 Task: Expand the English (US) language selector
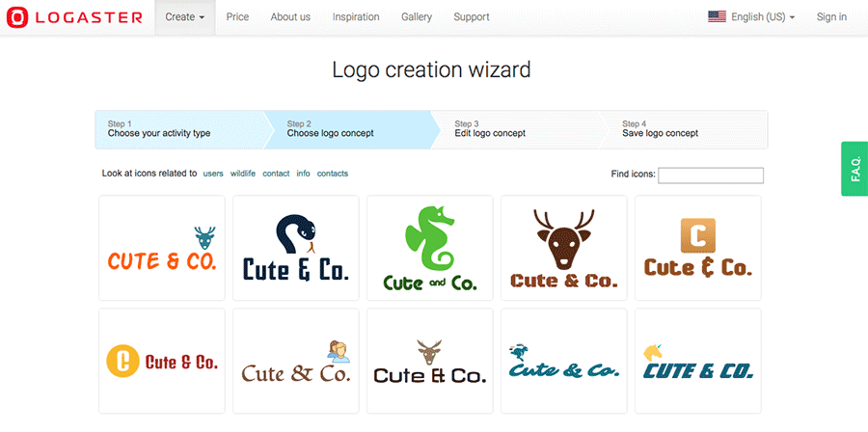click(763, 17)
